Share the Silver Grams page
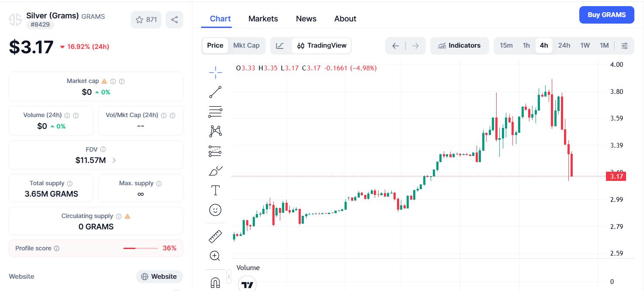This screenshot has height=291, width=644. (x=174, y=20)
